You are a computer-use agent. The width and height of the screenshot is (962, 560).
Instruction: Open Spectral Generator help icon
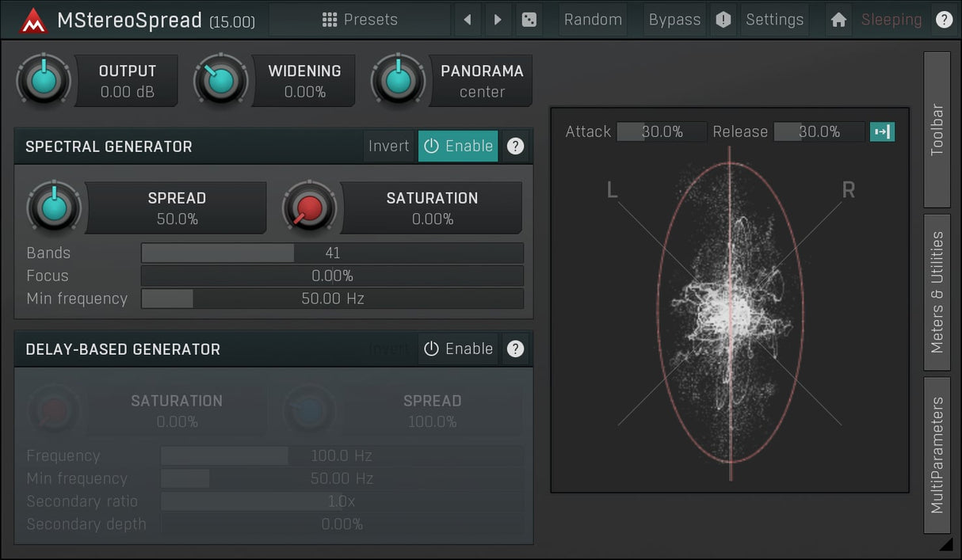point(515,146)
